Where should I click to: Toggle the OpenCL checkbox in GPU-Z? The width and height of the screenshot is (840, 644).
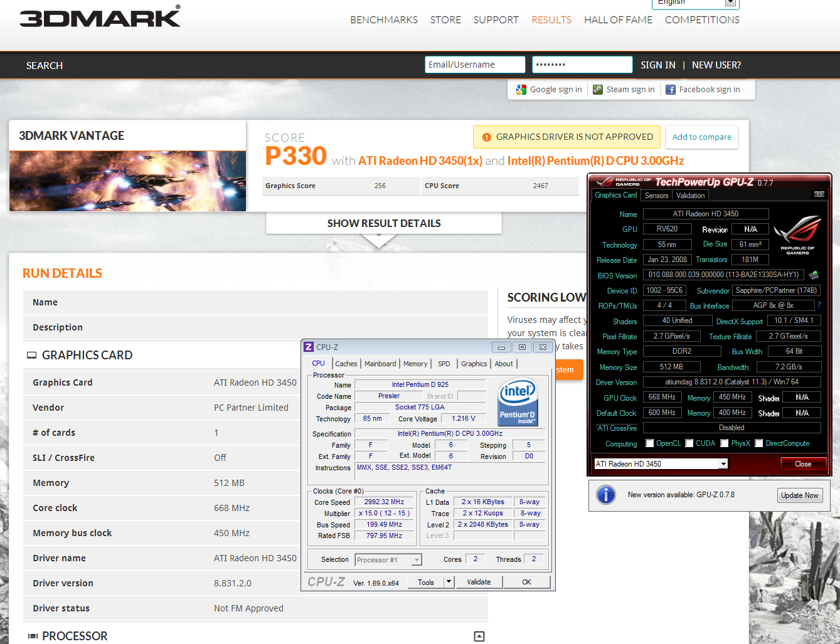[x=650, y=443]
